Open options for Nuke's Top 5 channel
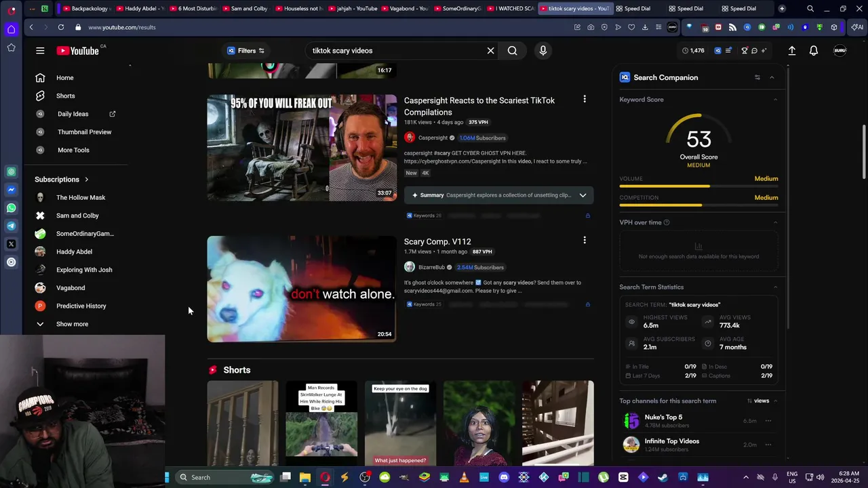 [768, 421]
